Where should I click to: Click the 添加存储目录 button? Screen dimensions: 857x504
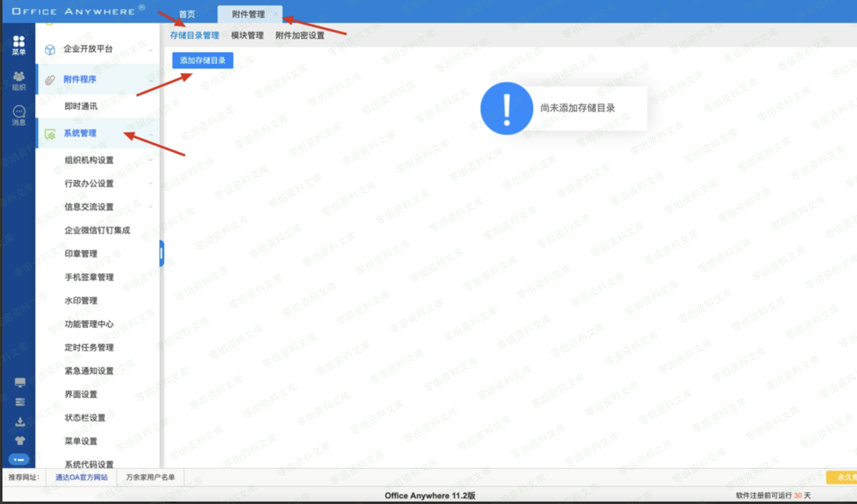(203, 60)
